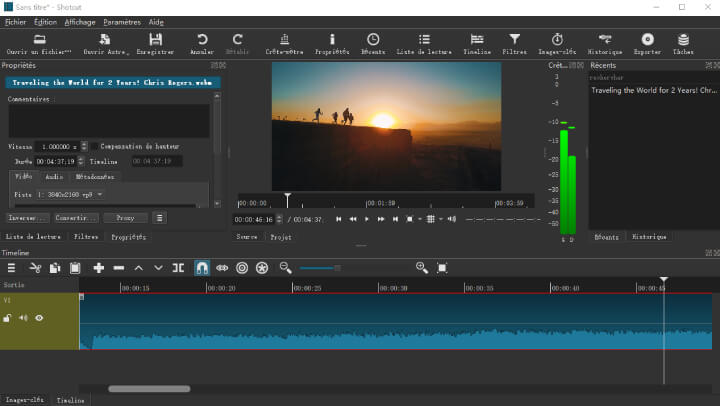The height and width of the screenshot is (406, 720).
Task: Open the Piste video track dropdown
Action: (x=70, y=194)
